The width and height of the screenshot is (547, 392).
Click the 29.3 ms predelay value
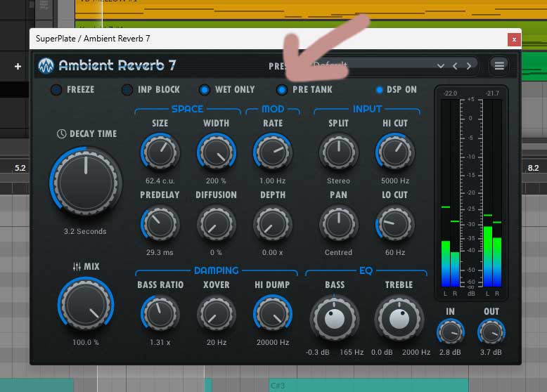coord(160,252)
